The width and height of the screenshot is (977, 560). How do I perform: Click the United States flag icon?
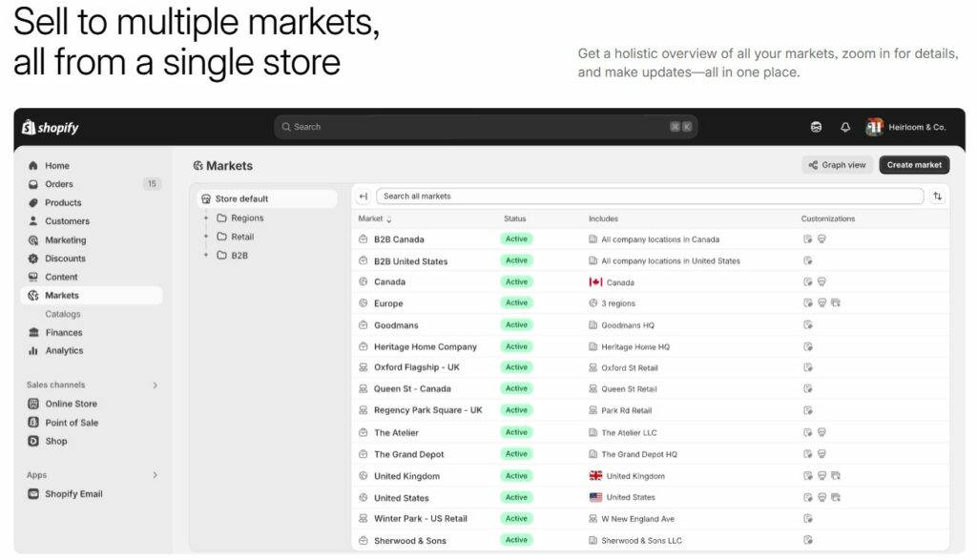[595, 497]
